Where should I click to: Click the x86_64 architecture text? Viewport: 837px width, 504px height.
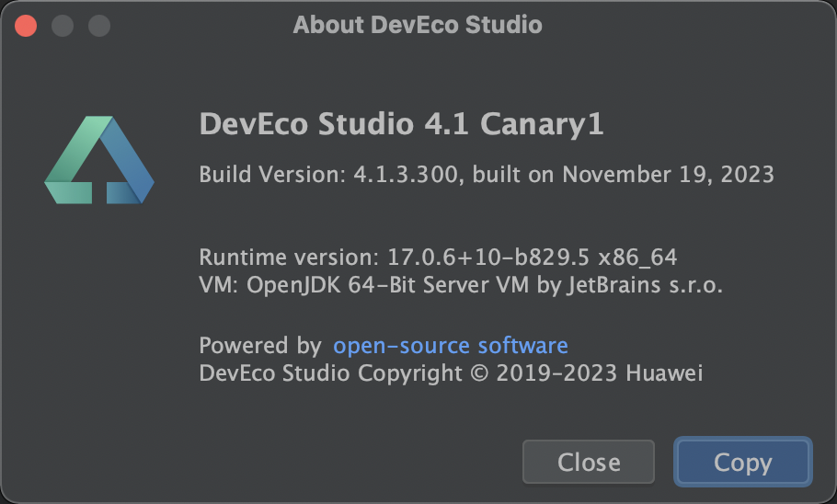pyautogui.click(x=637, y=258)
